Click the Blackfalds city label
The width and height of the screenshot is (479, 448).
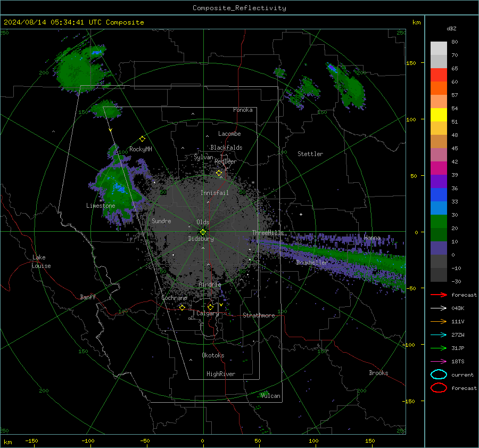(x=226, y=148)
